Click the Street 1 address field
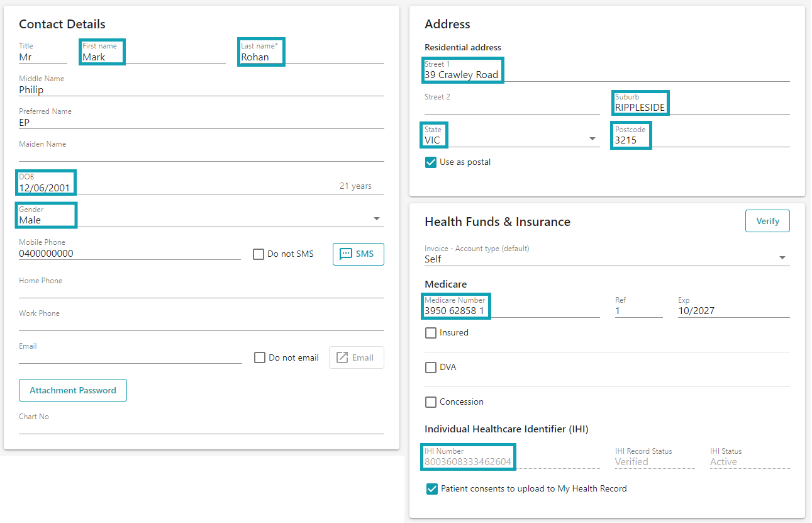 pos(462,74)
